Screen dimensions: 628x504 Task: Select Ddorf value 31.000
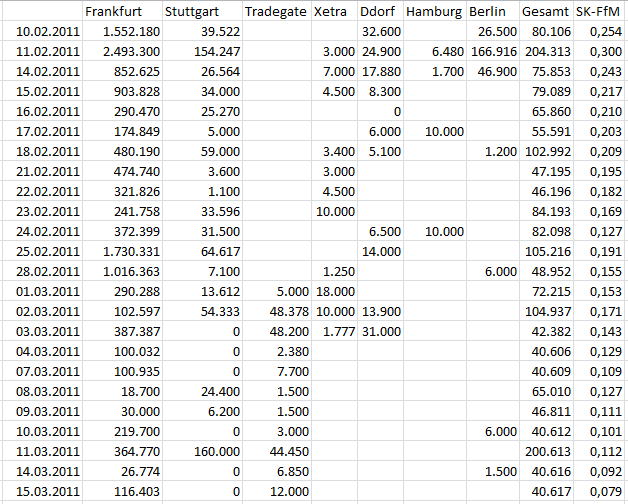[x=380, y=331]
